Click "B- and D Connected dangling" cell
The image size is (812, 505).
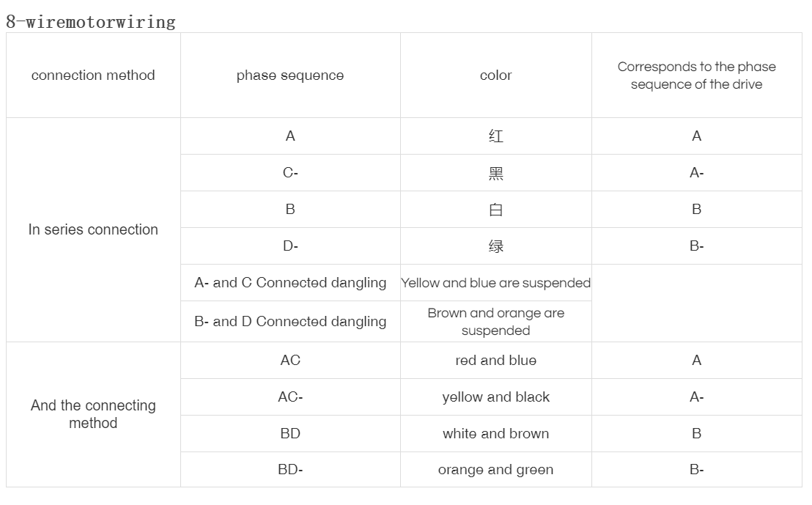[x=290, y=321]
